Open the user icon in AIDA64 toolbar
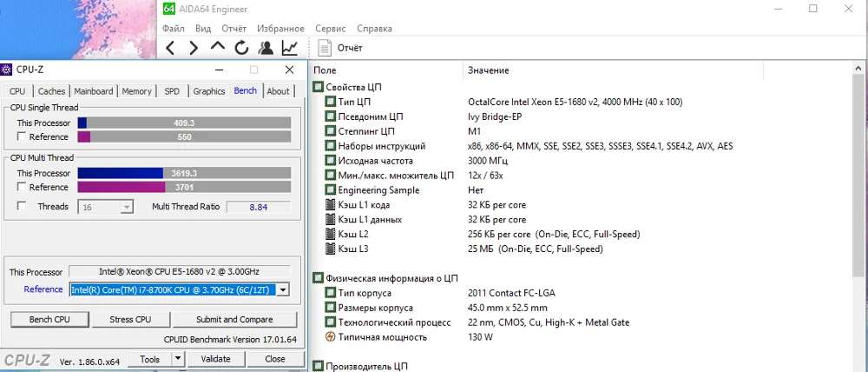Viewport: 868px width, 372px height. pos(266,48)
